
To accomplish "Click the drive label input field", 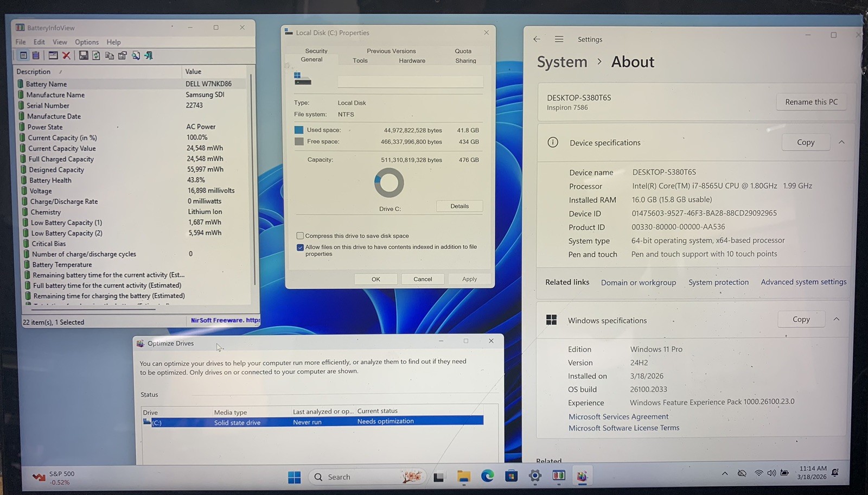I will [410, 82].
